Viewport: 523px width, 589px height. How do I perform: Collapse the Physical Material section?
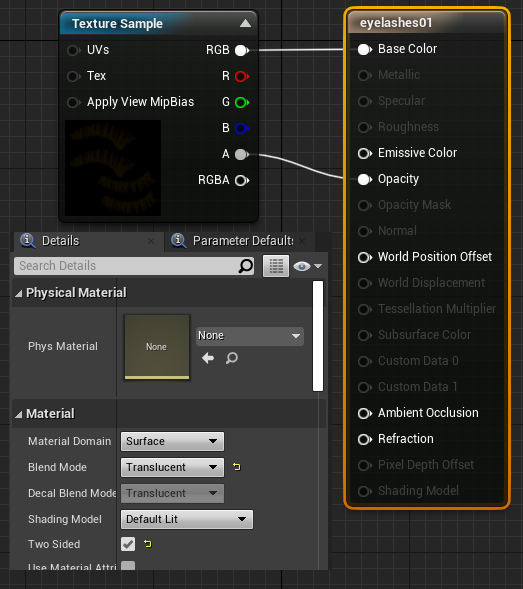pos(19,293)
